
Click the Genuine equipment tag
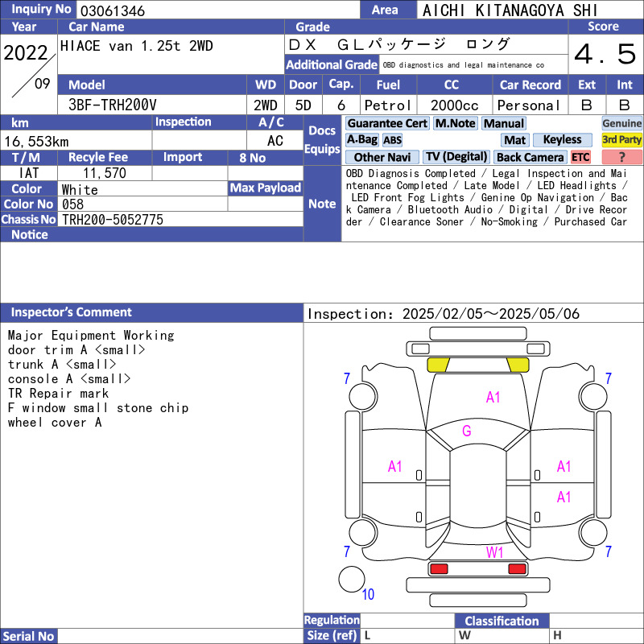click(621, 123)
